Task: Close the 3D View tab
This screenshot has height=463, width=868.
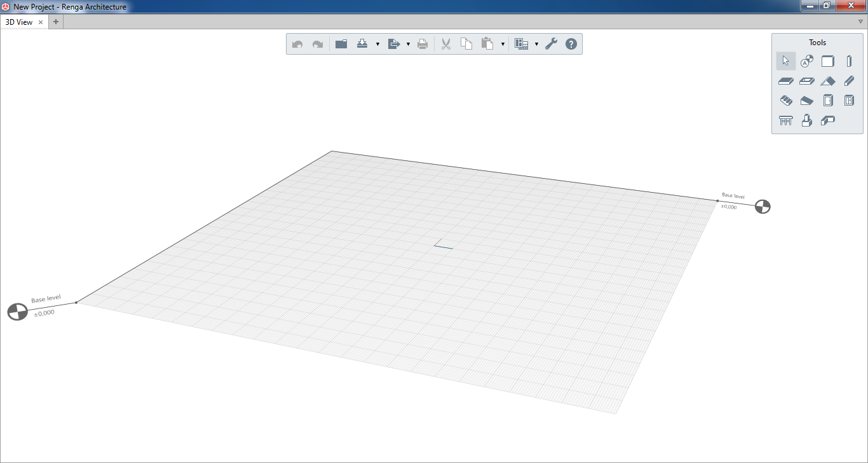Action: pyautogui.click(x=41, y=22)
